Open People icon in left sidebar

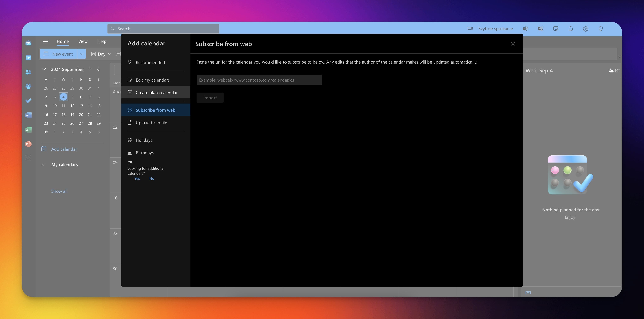pos(29,72)
